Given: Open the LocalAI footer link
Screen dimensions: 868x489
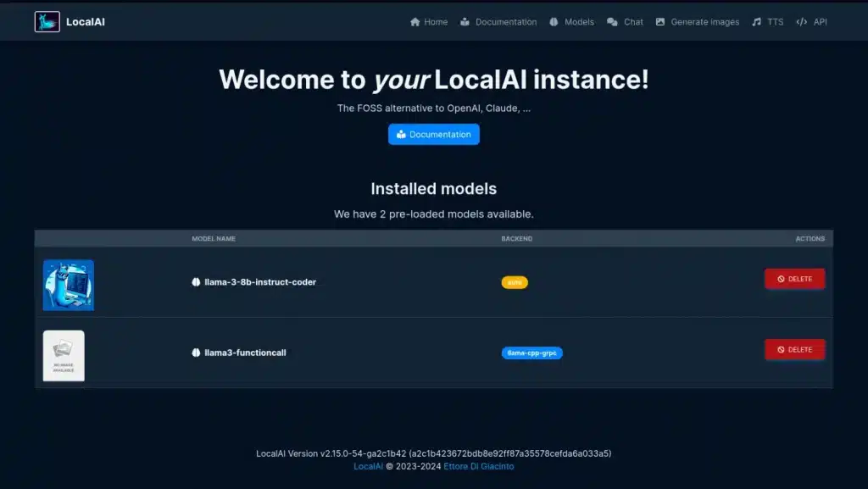Looking at the screenshot, I should 368,466.
